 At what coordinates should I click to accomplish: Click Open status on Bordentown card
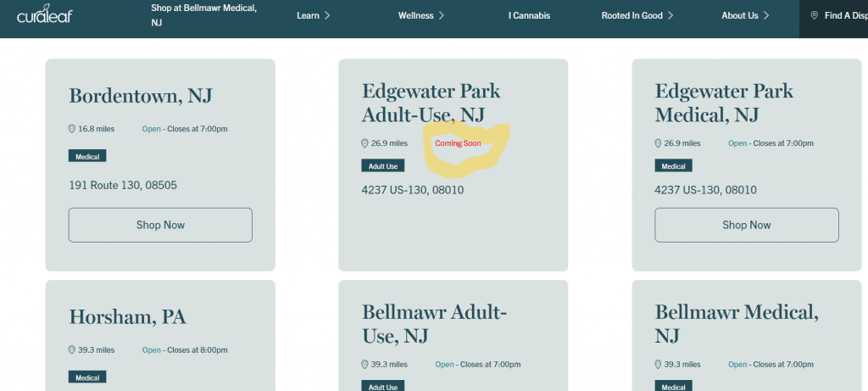click(151, 129)
